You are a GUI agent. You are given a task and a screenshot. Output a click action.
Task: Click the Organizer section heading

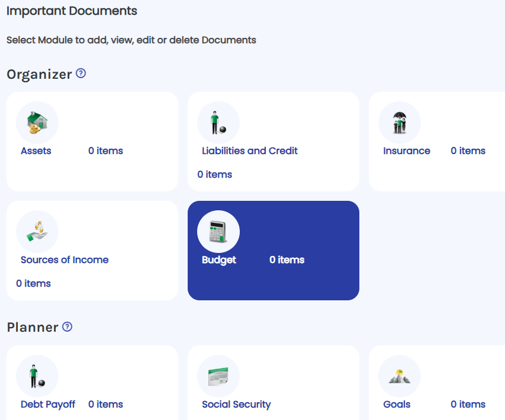[x=39, y=74]
